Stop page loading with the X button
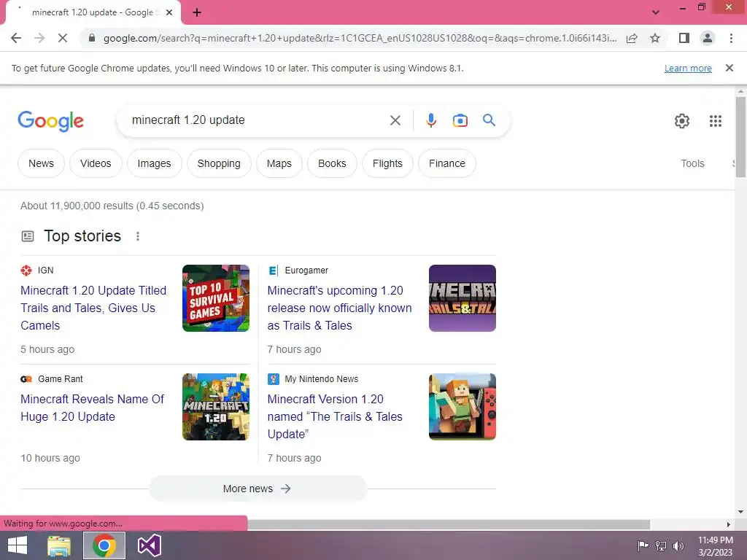 pos(63,38)
